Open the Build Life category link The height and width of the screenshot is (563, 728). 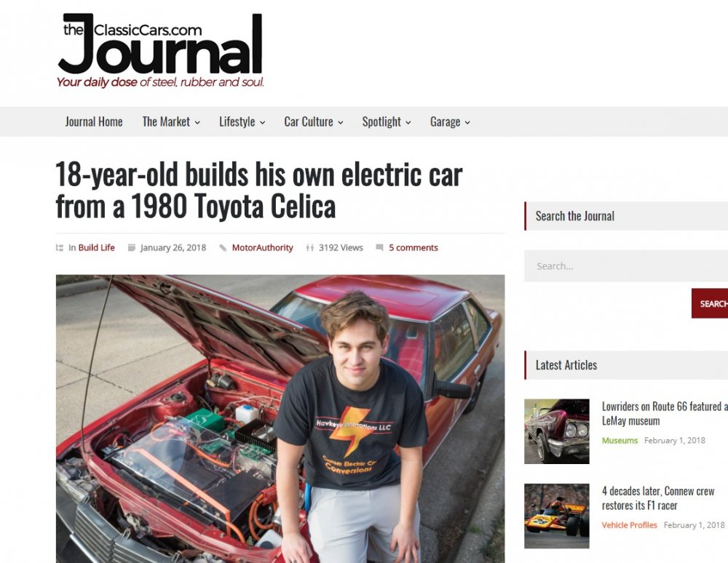pyautogui.click(x=97, y=247)
